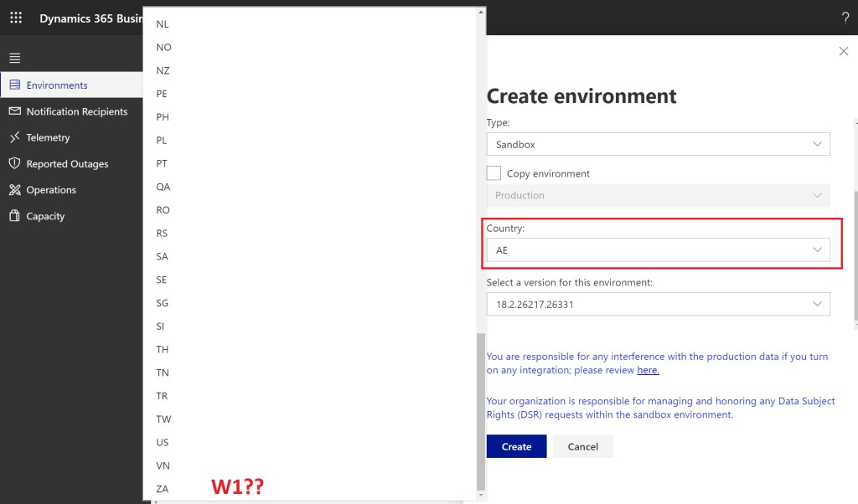The image size is (858, 504).
Task: Open Reported Outages shield icon
Action: [x=14, y=164]
